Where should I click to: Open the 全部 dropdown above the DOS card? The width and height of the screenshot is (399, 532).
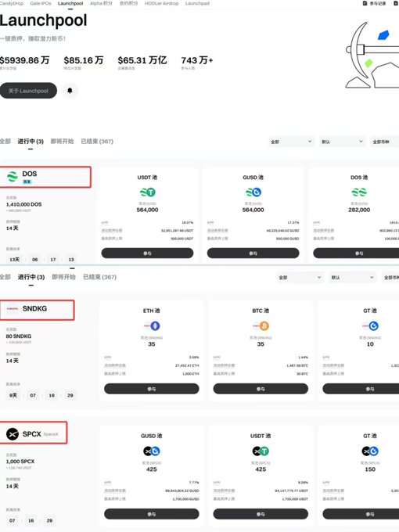pos(291,142)
